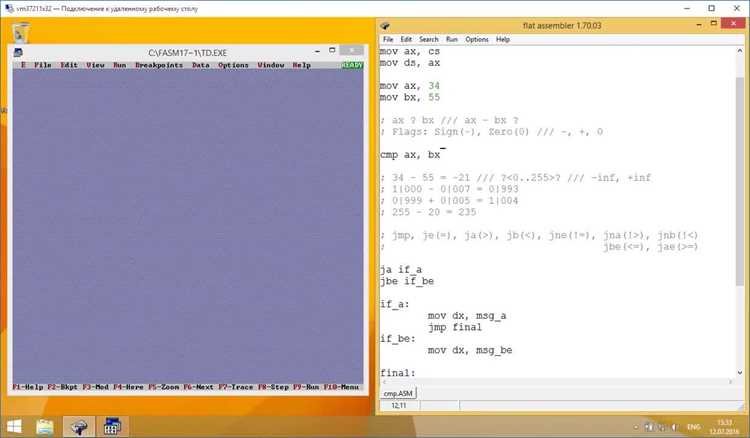
Task: Maximize the flat assembler window
Action: click(714, 23)
